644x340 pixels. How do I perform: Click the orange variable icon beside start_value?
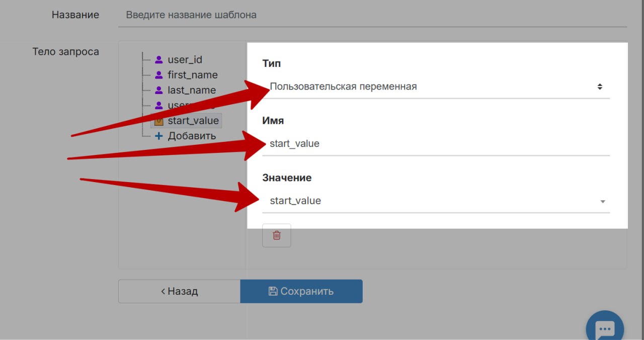click(158, 121)
